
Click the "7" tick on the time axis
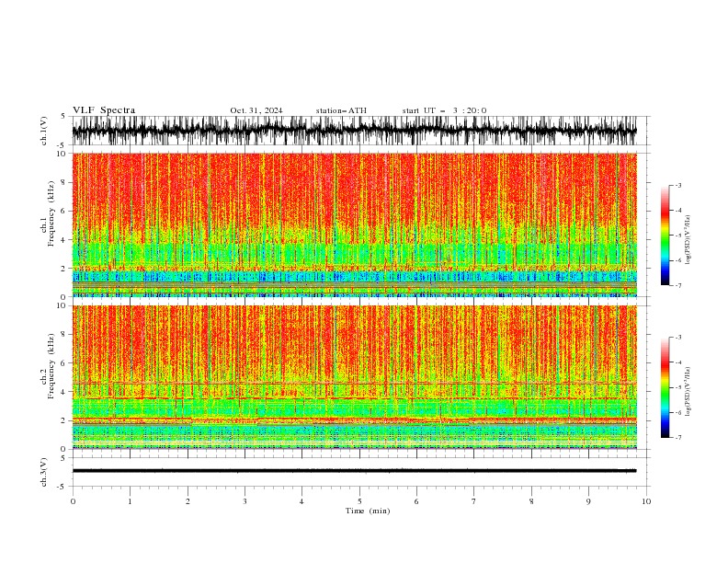pyautogui.click(x=474, y=501)
